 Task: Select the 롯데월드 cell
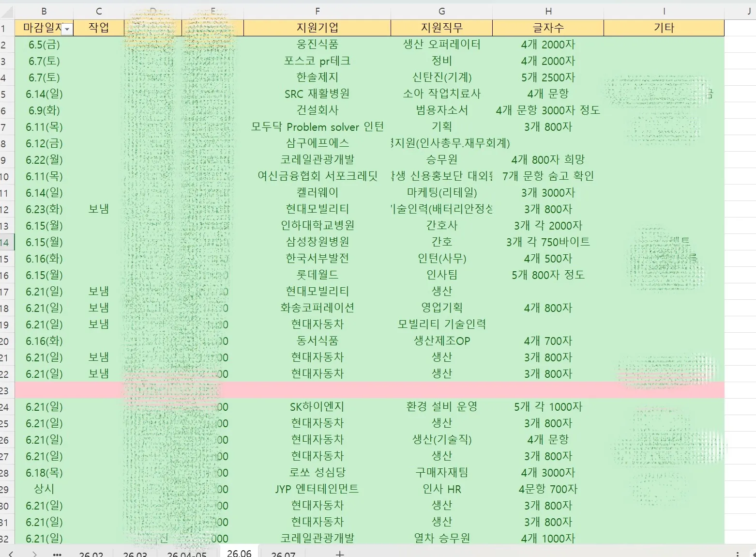(x=317, y=275)
